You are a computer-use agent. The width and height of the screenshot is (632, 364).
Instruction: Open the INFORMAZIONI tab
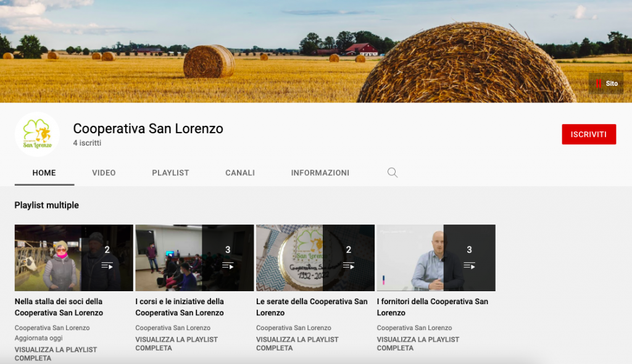[x=320, y=173]
